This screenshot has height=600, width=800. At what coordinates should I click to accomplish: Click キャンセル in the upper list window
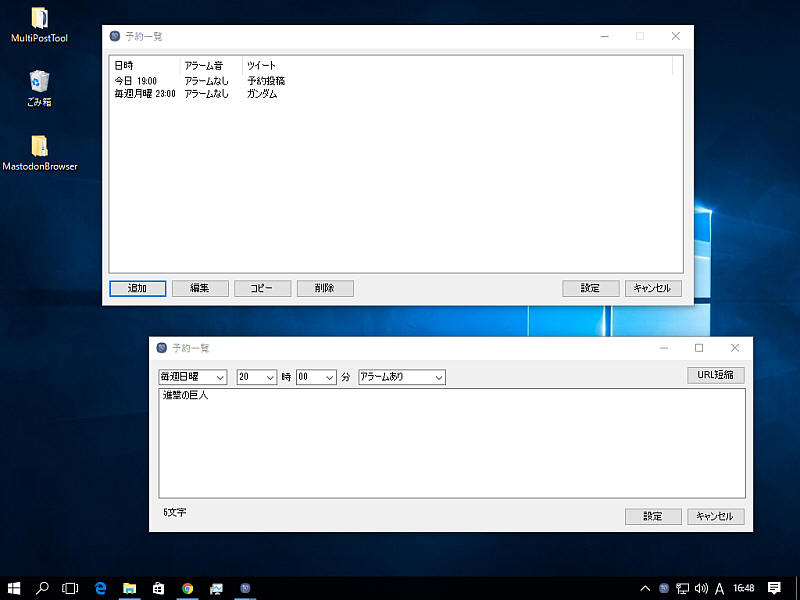[x=653, y=288]
